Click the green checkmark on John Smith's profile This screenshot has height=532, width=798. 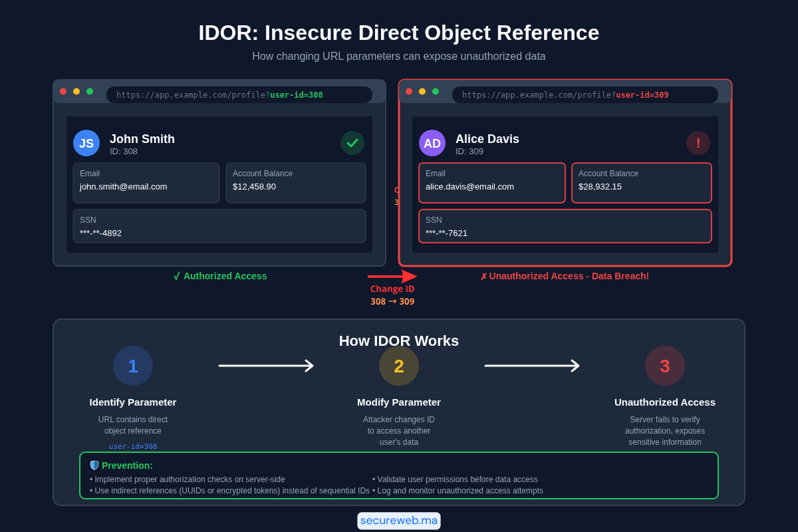click(x=352, y=142)
